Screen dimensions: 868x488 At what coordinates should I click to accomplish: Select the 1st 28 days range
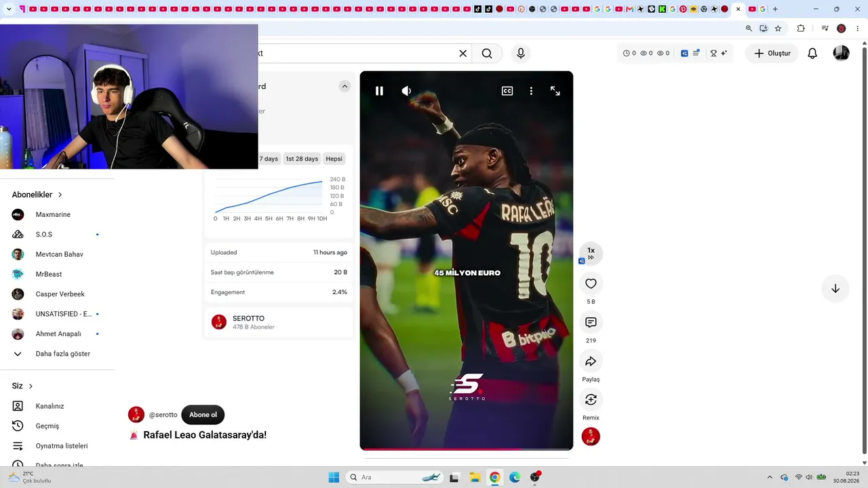click(x=302, y=159)
